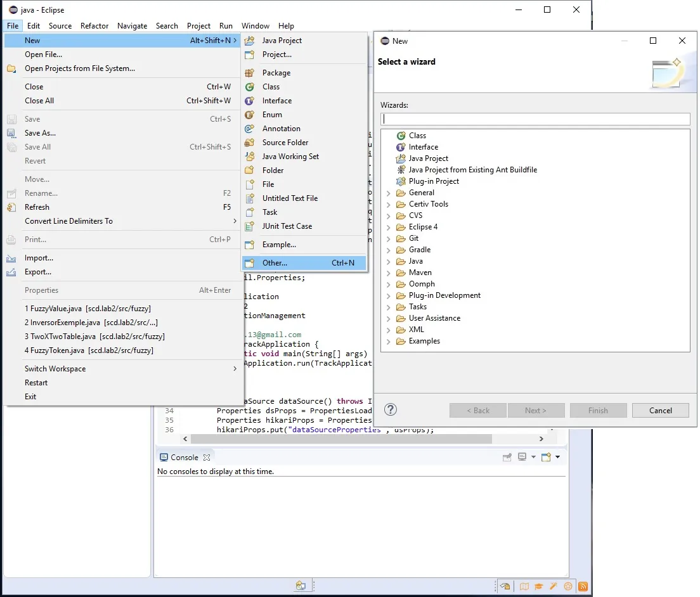The width and height of the screenshot is (700, 597).
Task: Click the Refresh icon in the File menu
Action: tap(11, 207)
